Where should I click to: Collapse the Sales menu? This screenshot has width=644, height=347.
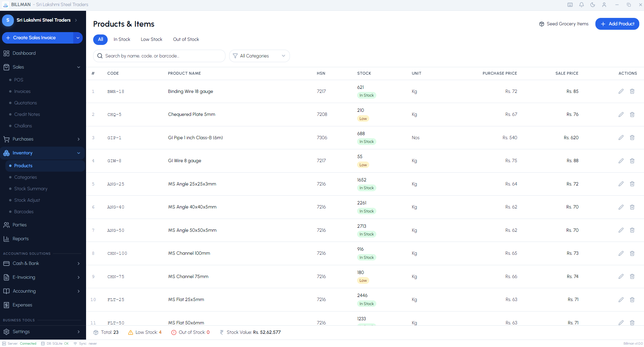43,67
